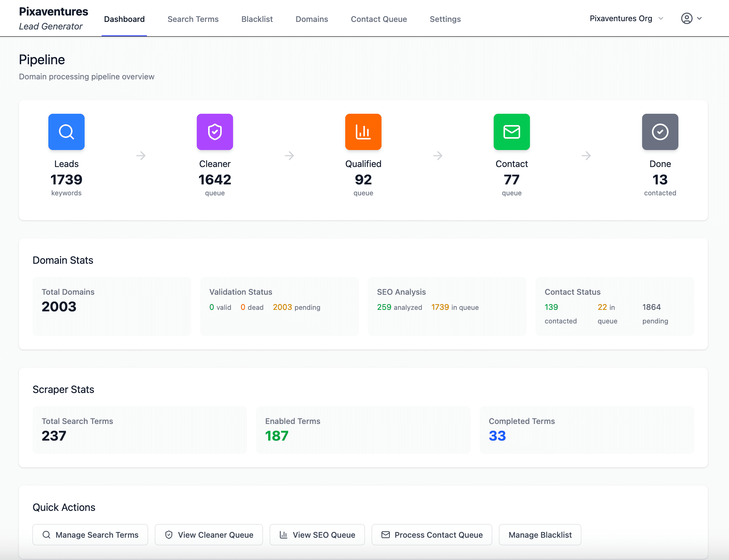Viewport: 729px width, 560px height.
Task: Expand the Pixaventures Org dropdown
Action: point(626,18)
